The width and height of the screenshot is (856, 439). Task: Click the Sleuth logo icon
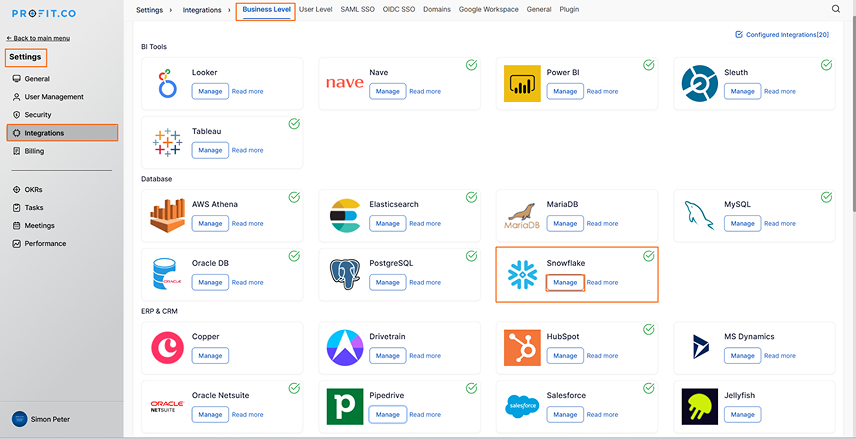pos(699,84)
